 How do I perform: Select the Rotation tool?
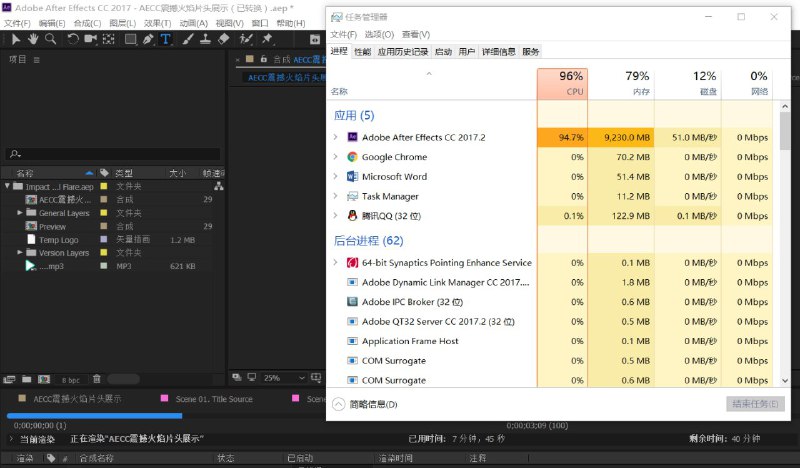click(73, 39)
